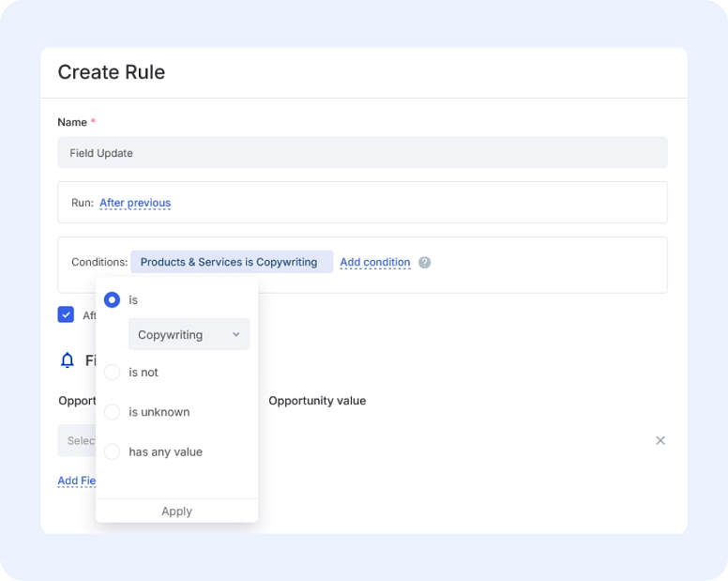Click the Opportunity value column label

[317, 401]
